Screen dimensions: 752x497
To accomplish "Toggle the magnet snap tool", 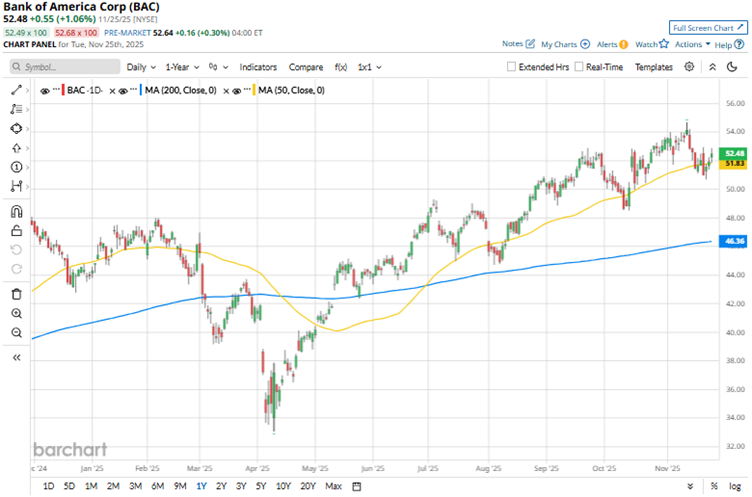I will [x=17, y=211].
